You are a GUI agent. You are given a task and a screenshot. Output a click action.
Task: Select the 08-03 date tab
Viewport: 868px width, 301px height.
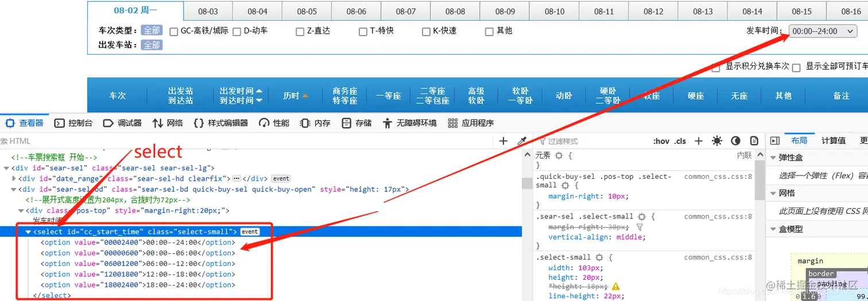click(208, 11)
